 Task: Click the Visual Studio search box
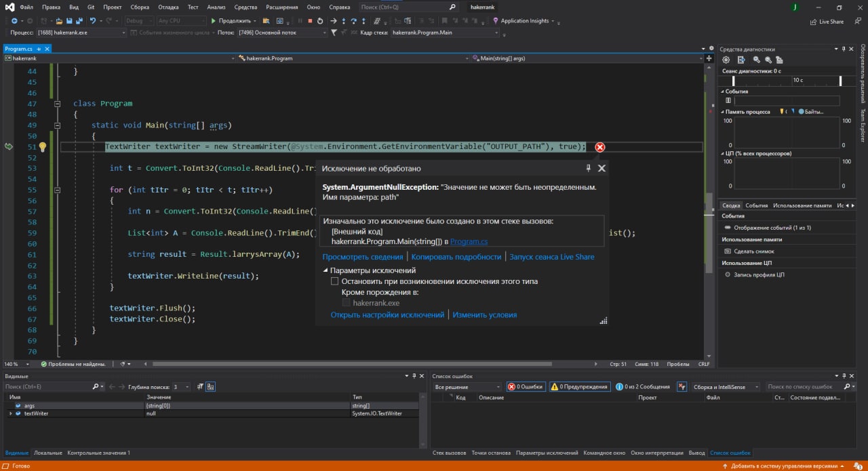point(403,7)
